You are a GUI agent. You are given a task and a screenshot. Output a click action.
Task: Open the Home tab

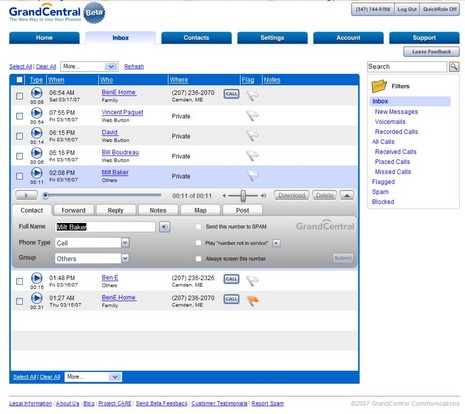pyautogui.click(x=44, y=38)
